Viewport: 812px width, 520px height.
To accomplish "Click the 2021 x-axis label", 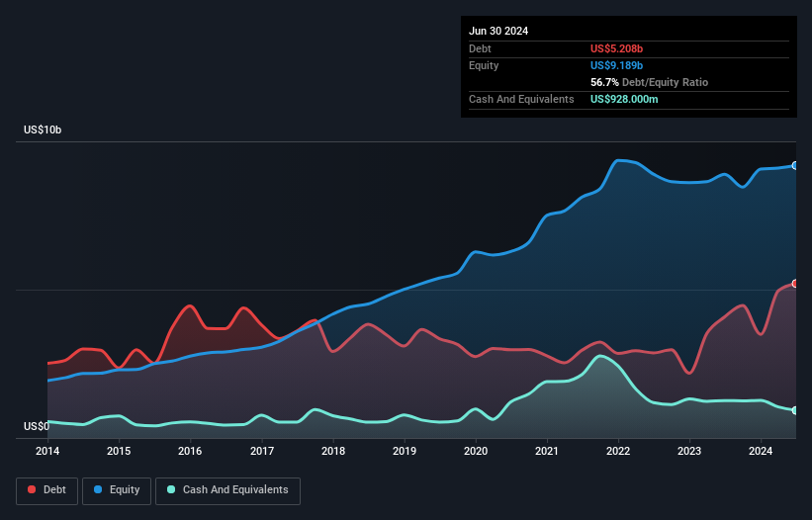I will coord(547,451).
